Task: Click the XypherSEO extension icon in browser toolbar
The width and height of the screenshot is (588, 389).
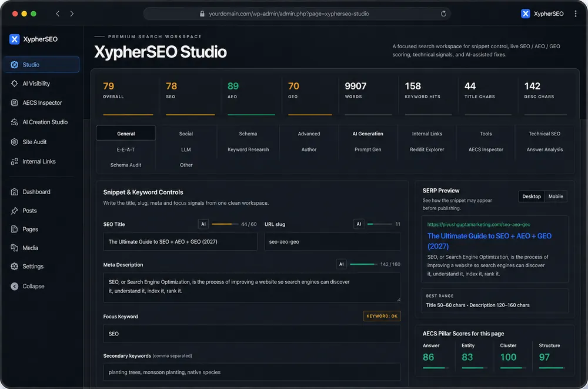Action: click(x=525, y=14)
